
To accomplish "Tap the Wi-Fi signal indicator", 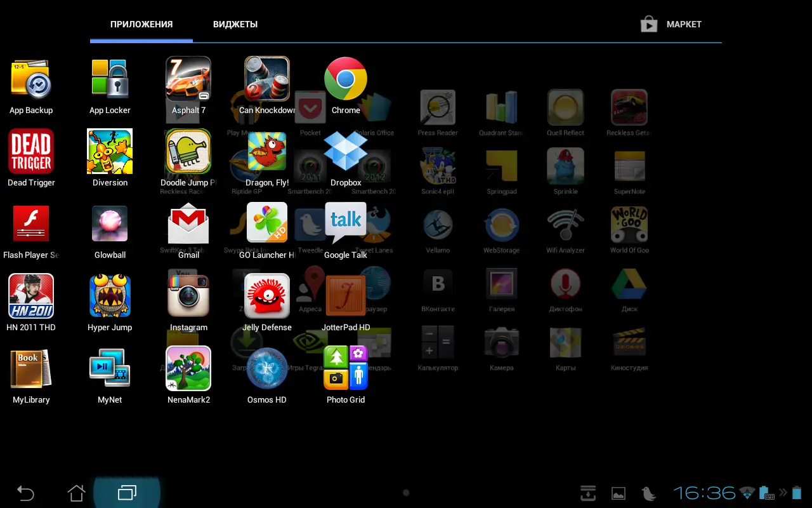I will coord(747,493).
